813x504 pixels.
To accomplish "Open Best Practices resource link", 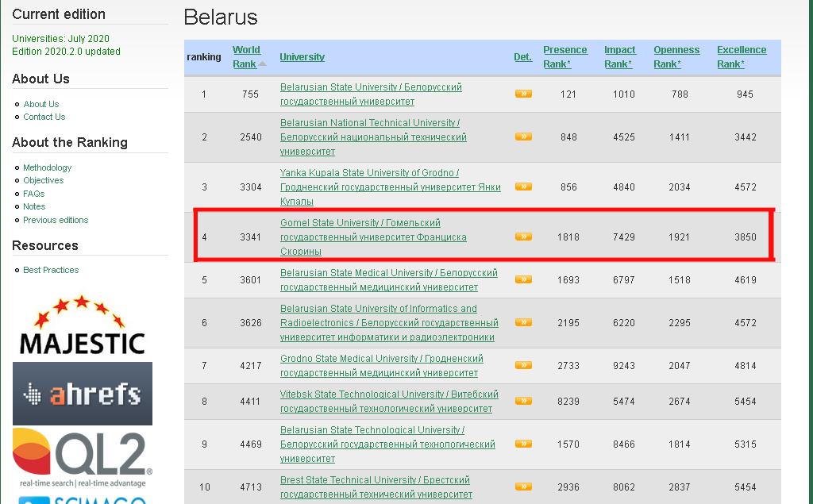I will click(51, 270).
